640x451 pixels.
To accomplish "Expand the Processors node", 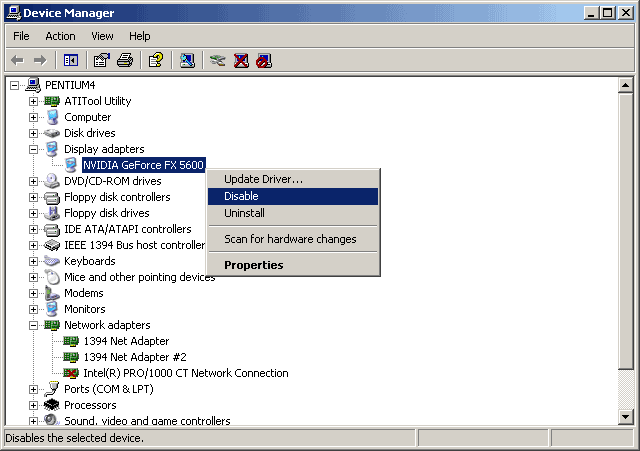I will [33, 405].
